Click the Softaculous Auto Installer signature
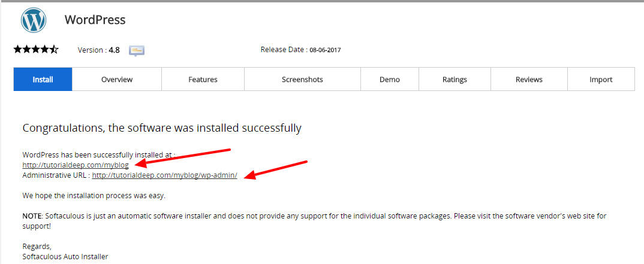This screenshot has width=644, height=264. [x=65, y=257]
